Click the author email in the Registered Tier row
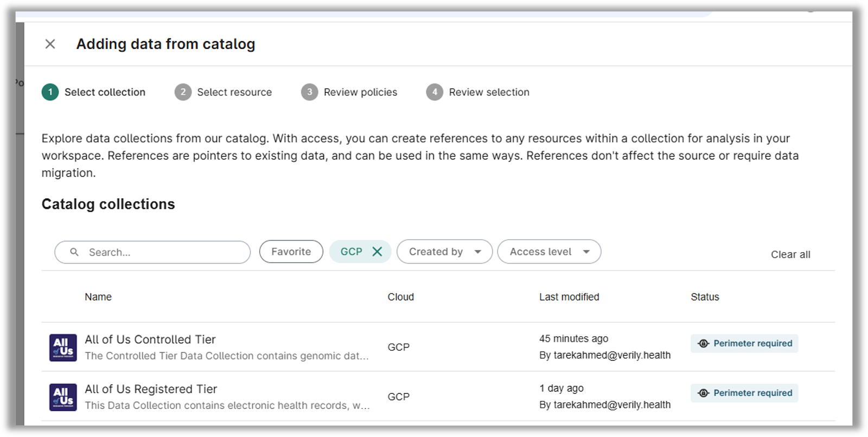Image resolution: width=868 pixels, height=437 pixels. (x=612, y=405)
